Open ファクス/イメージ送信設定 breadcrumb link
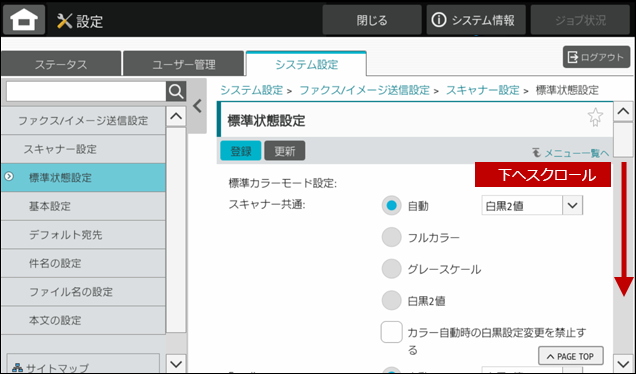 pyautogui.click(x=364, y=90)
